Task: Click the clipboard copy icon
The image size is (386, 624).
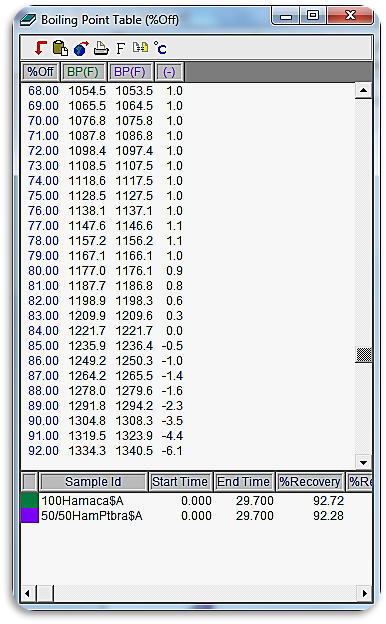Action: 60,48
